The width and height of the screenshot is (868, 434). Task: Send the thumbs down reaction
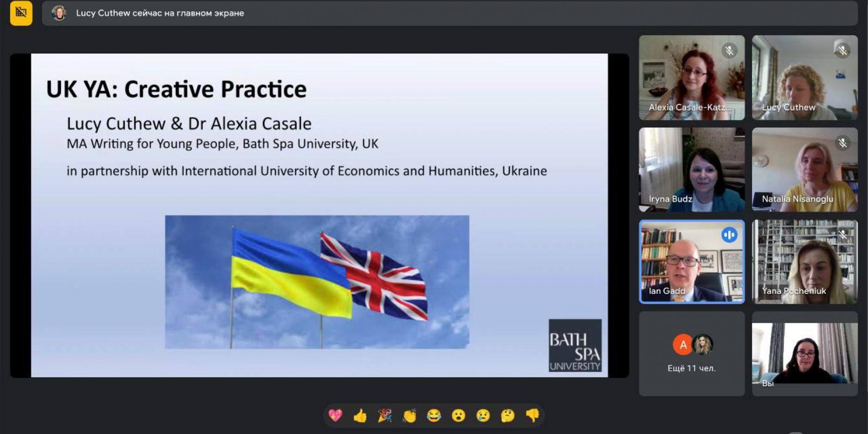533,415
